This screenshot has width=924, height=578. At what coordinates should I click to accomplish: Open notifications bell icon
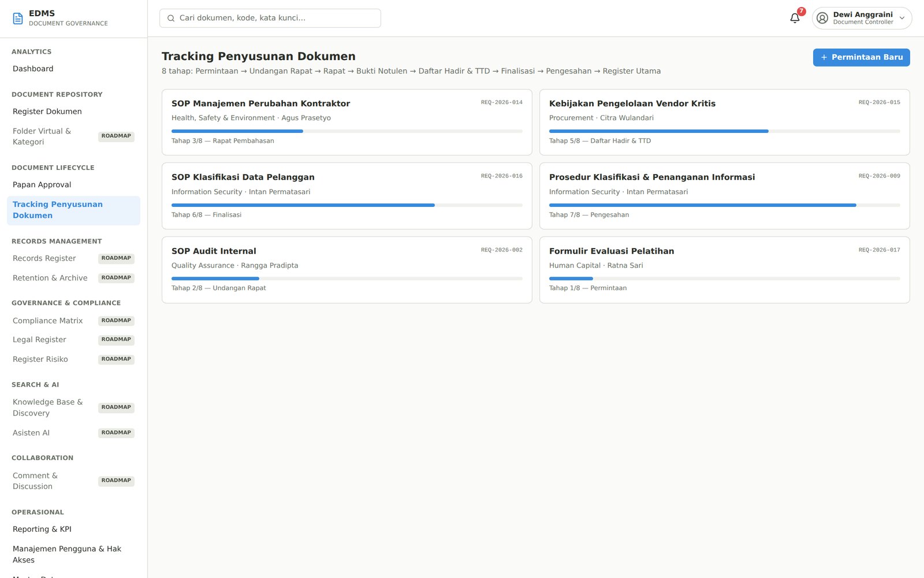click(795, 18)
